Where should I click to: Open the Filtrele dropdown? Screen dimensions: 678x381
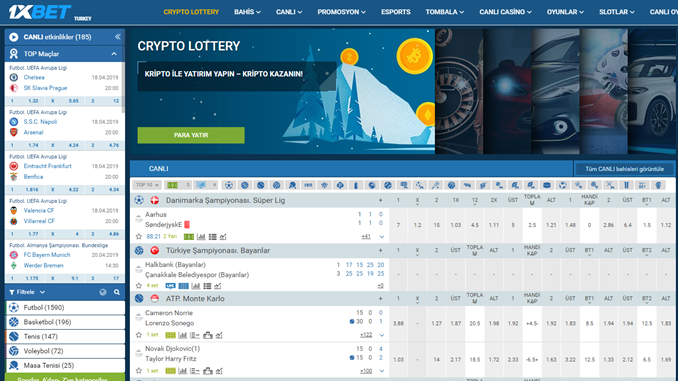(27, 292)
